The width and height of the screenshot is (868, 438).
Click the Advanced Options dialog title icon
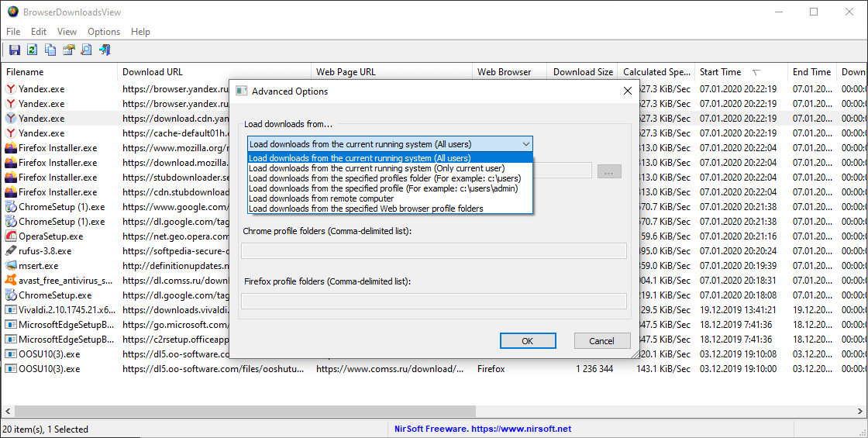tap(241, 91)
